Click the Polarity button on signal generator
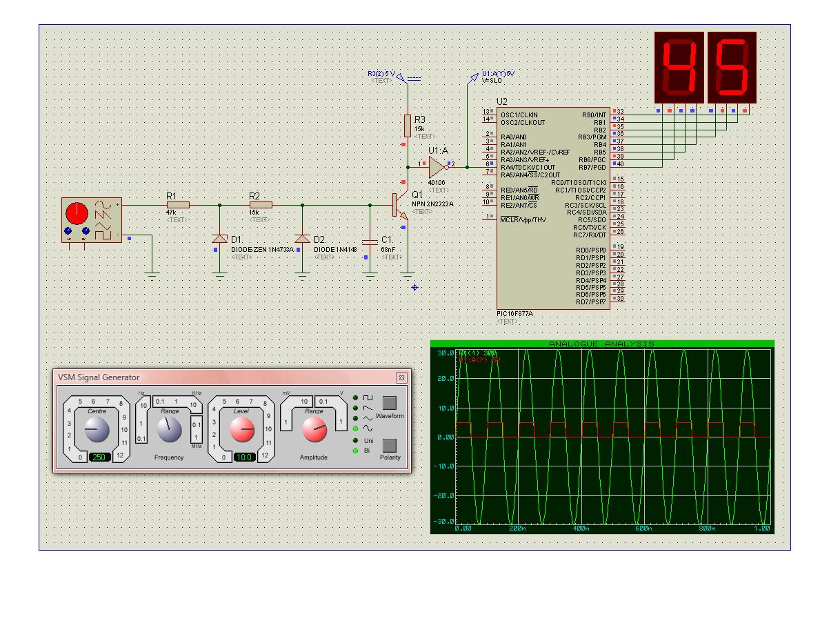 [390, 446]
